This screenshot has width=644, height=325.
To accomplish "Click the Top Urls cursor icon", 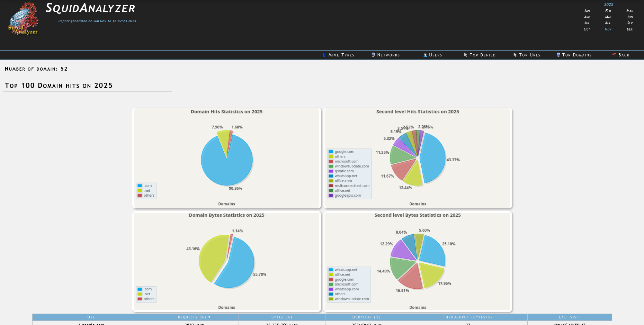I will [515, 55].
